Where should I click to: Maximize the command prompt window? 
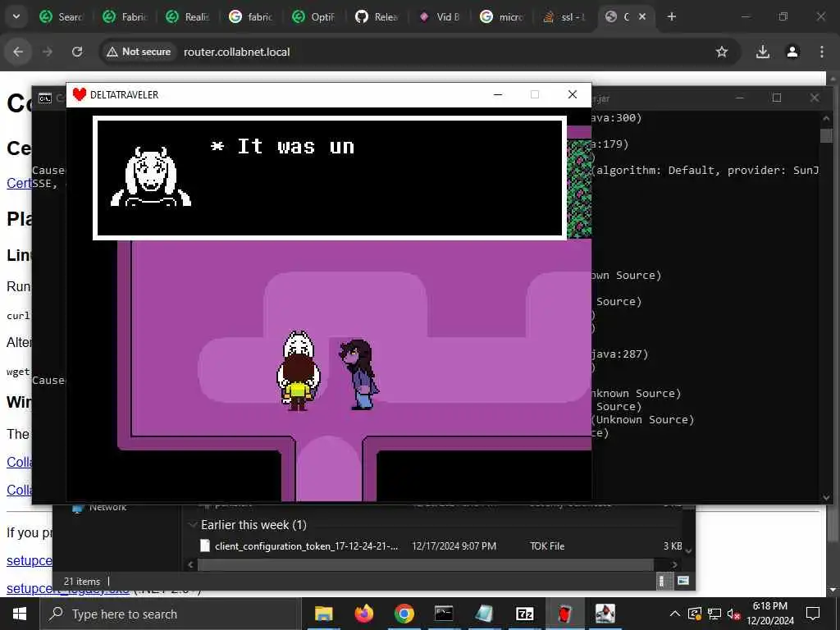[777, 98]
